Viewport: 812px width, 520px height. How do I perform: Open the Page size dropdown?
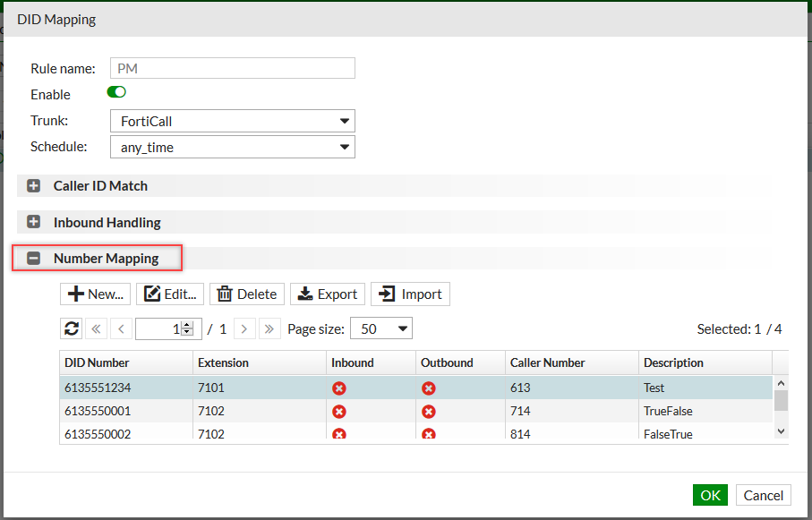pos(381,328)
